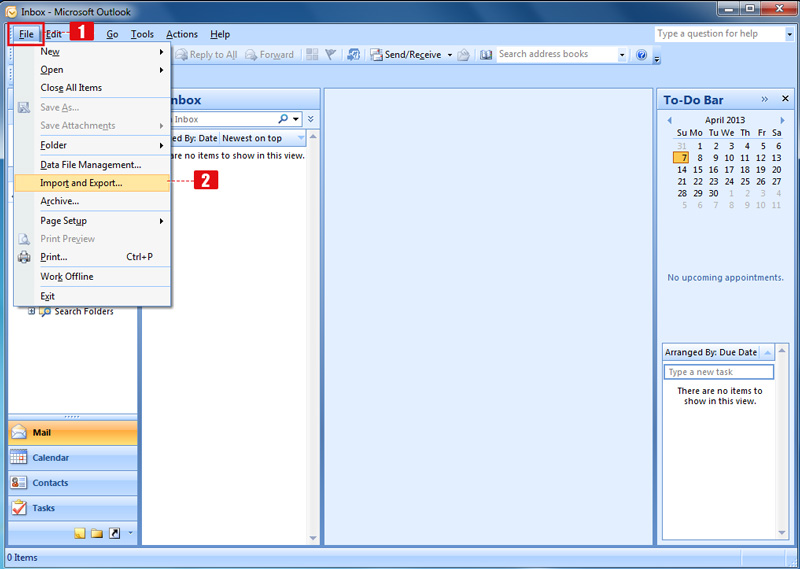The image size is (800, 569).
Task: Expand the Folder submenu
Action: 92,145
